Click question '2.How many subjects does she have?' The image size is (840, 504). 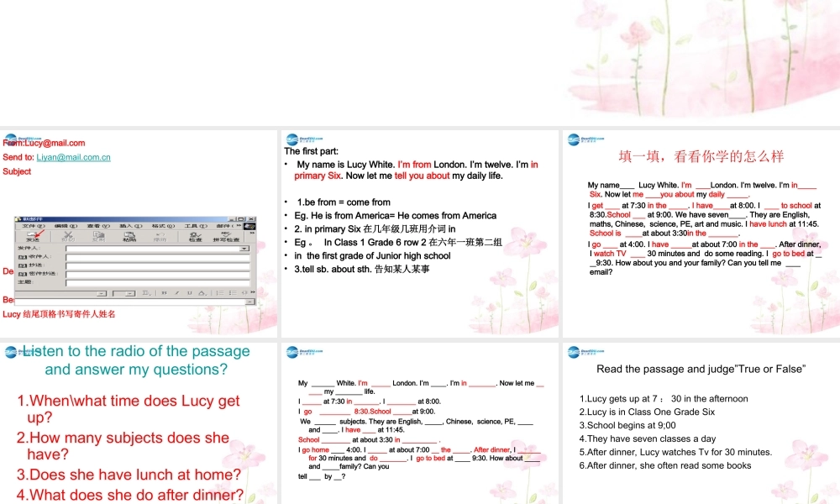(x=123, y=445)
